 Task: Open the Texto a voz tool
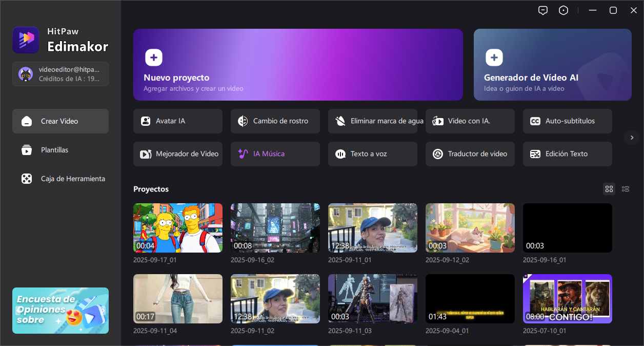pos(372,154)
